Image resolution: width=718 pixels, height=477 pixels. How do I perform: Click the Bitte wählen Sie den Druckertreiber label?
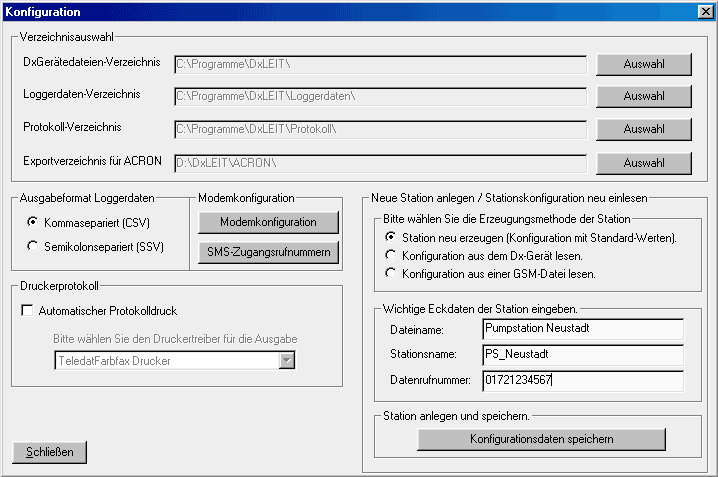(x=175, y=339)
